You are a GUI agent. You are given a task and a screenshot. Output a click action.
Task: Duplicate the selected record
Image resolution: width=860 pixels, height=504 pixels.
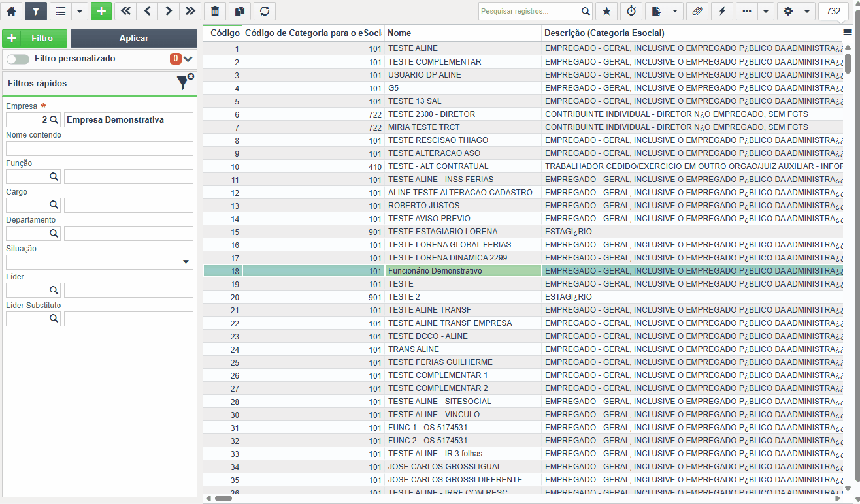240,11
